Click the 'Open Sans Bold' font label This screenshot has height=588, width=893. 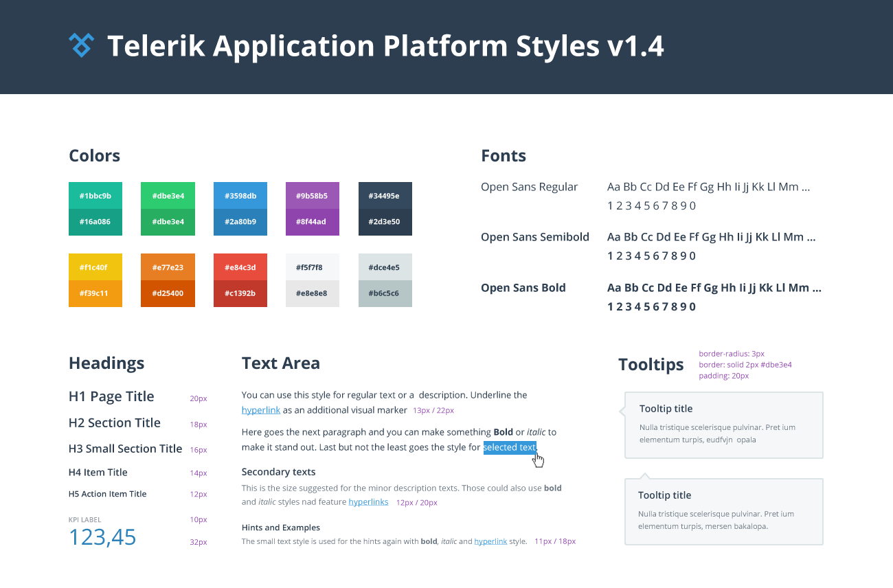[x=523, y=288]
